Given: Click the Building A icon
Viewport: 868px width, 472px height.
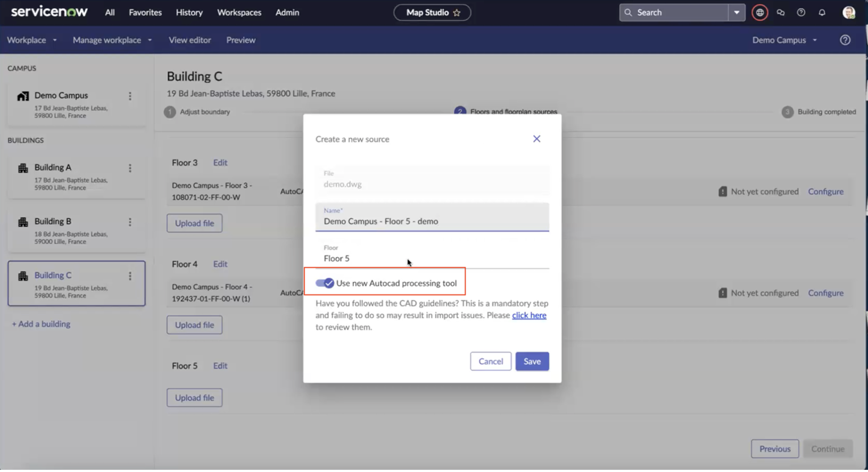Looking at the screenshot, I should (23, 168).
